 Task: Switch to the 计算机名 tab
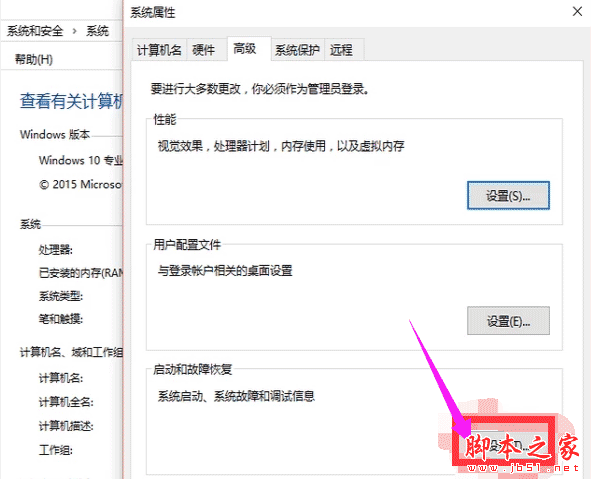[159, 49]
